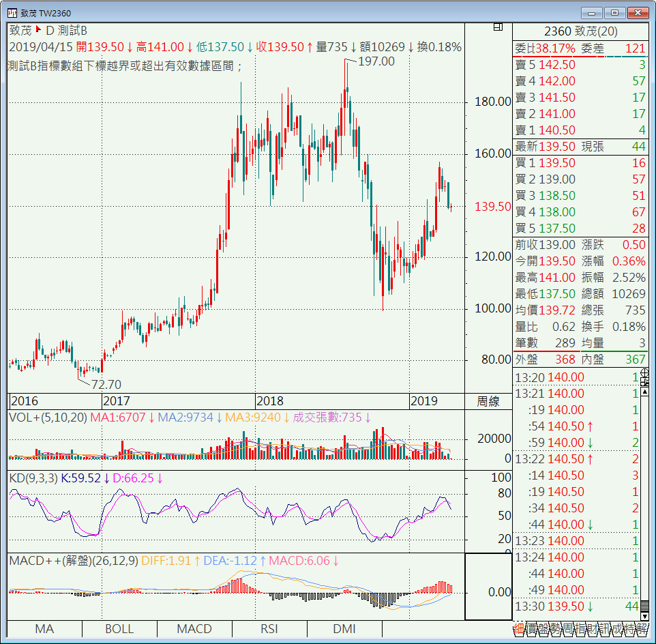Screen dimensions: 656x644
Task: Click the crosshair circle icon beside the tick list
Action: (645, 373)
